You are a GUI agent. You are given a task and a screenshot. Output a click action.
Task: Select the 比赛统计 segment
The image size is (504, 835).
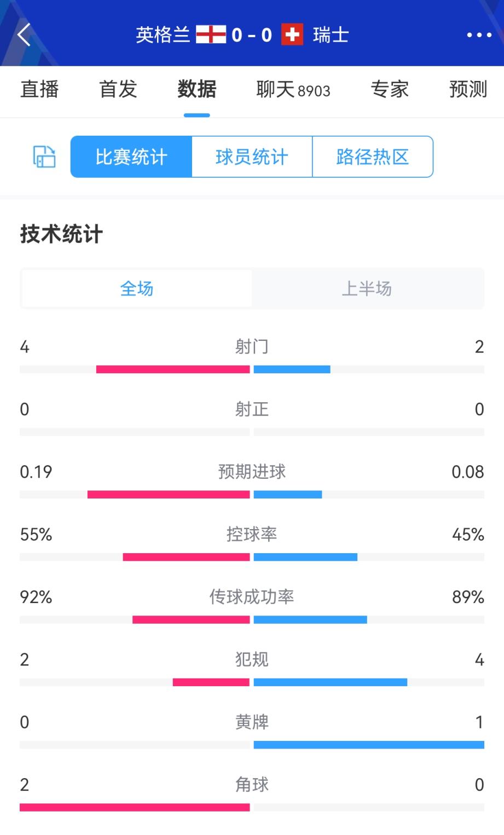tap(131, 157)
